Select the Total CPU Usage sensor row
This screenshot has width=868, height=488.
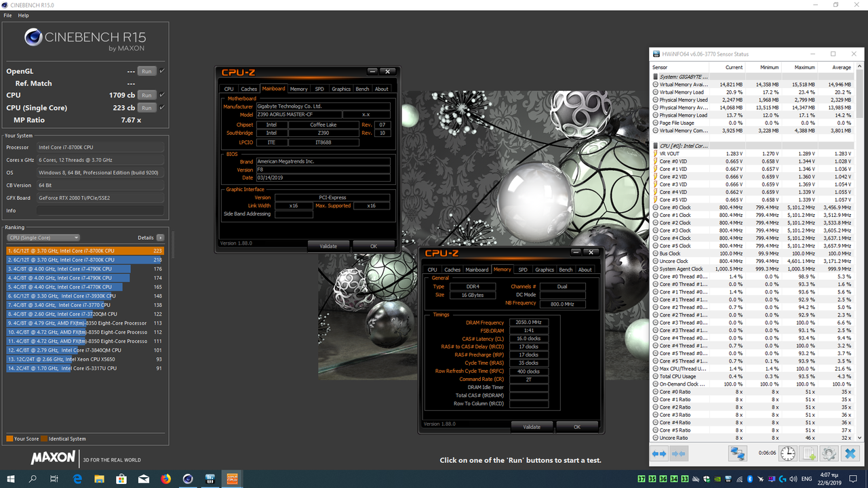[752, 376]
